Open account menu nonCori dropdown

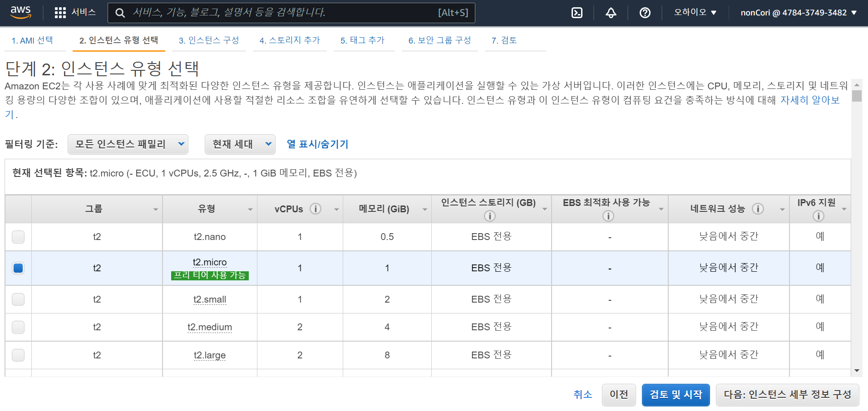tap(799, 13)
